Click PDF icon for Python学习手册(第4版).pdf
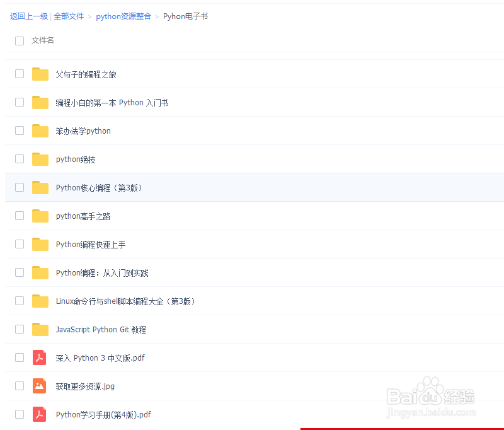This screenshot has height=430, width=504. [39, 414]
